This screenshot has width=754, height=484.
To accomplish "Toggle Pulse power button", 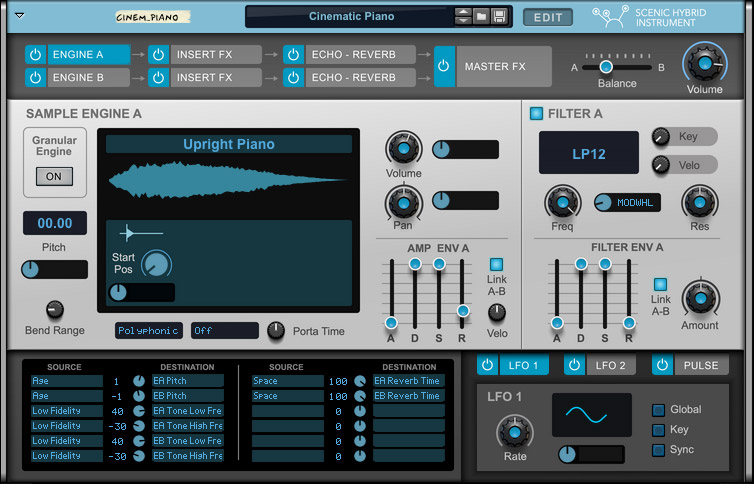I will point(662,365).
